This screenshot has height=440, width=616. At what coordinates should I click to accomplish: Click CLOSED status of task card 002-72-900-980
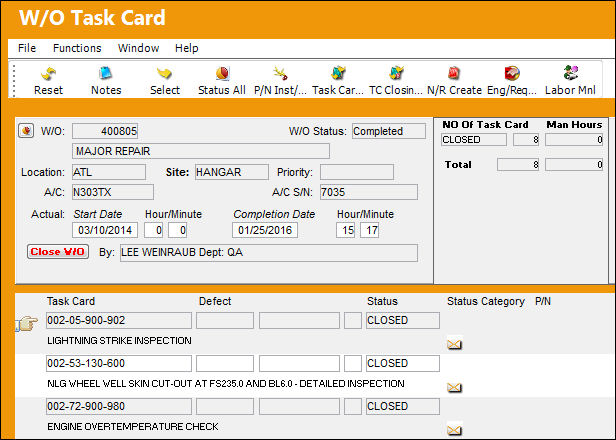[x=403, y=406]
